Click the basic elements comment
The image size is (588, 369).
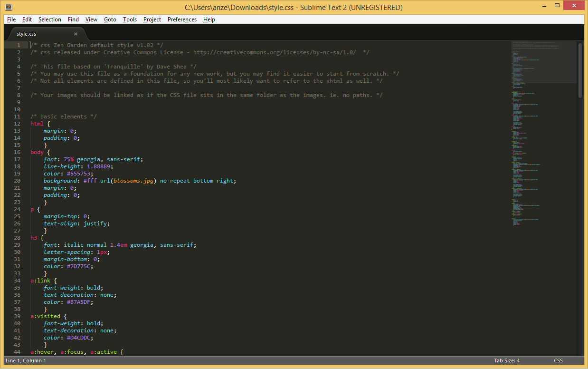click(x=64, y=117)
